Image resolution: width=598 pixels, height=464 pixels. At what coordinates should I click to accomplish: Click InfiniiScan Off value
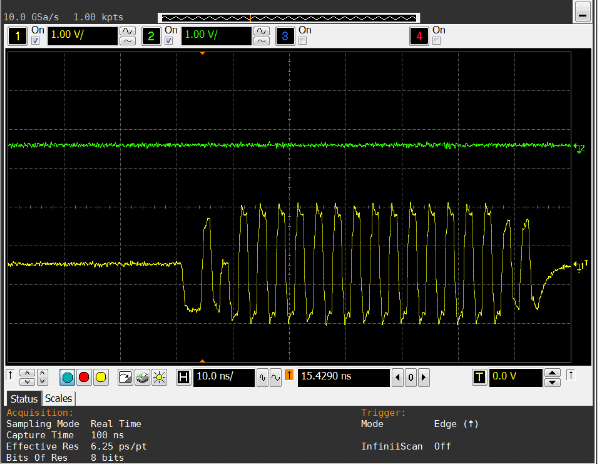point(442,446)
